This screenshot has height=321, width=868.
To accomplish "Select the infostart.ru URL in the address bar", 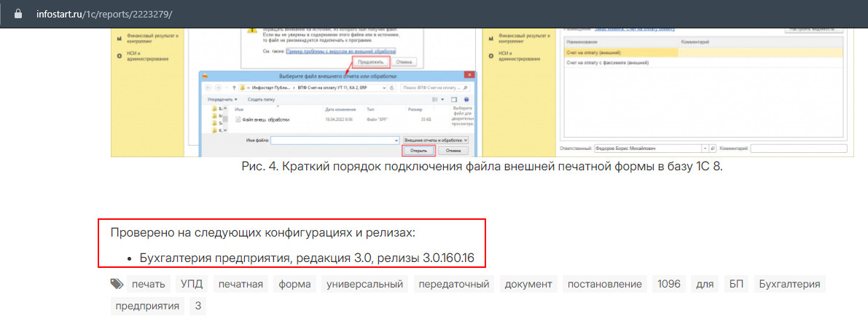I will 105,14.
